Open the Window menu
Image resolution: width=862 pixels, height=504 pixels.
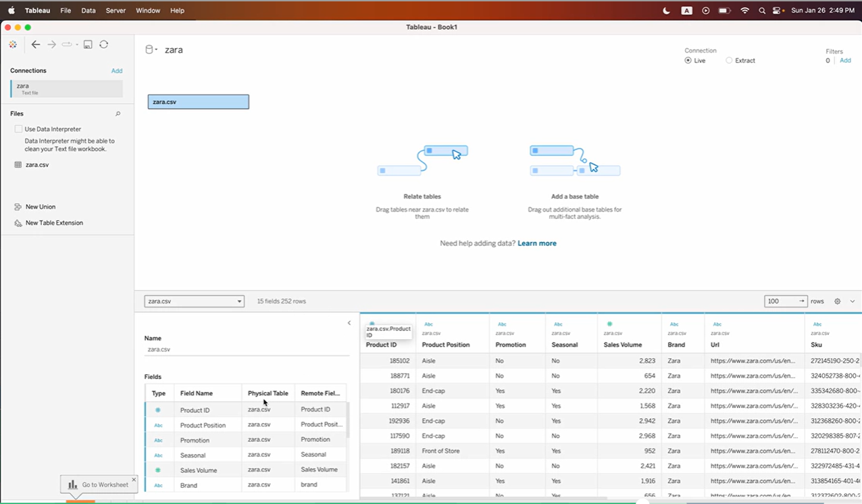(148, 11)
